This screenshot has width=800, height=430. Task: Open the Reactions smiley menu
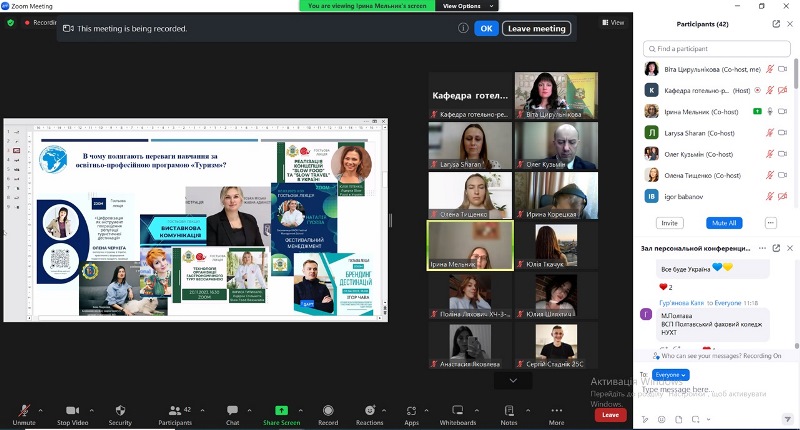coord(369,415)
